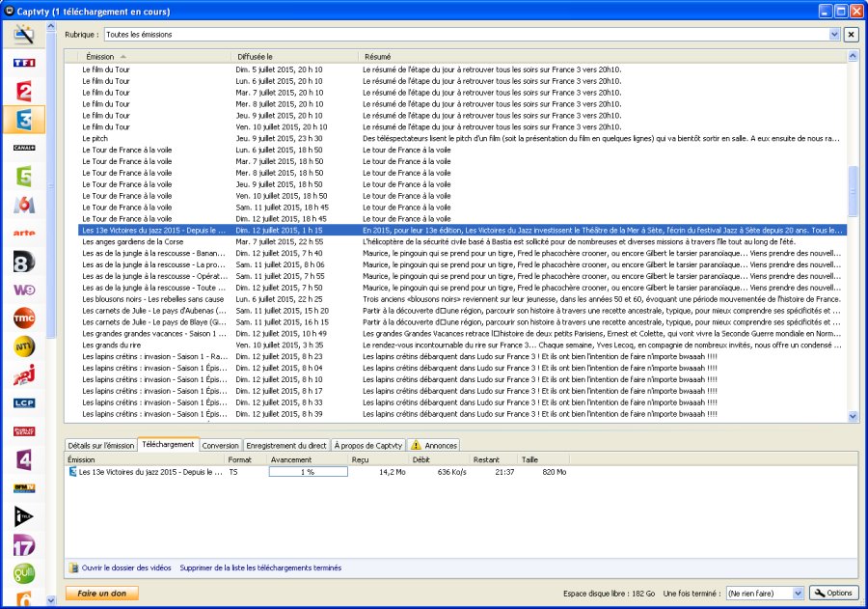868x609 pixels.
Task: Select the TF1 channel icon
Action: [x=24, y=64]
